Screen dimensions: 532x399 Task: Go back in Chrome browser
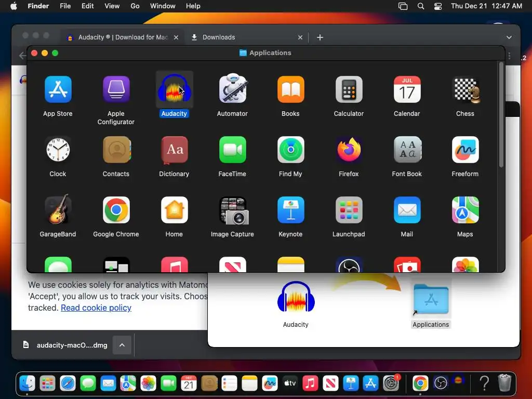point(22,56)
